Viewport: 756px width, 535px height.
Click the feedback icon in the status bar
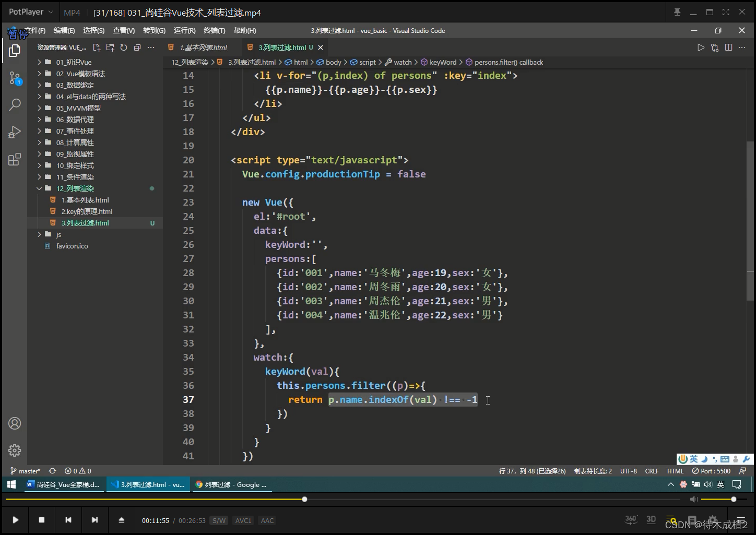pos(742,471)
